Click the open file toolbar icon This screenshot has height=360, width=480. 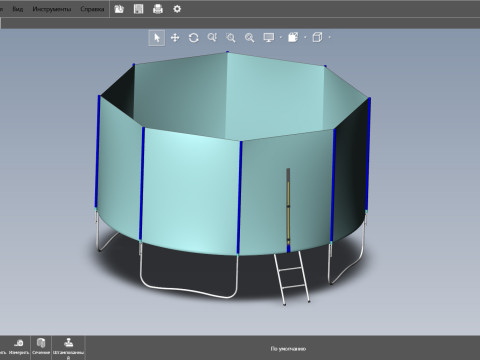pos(119,9)
